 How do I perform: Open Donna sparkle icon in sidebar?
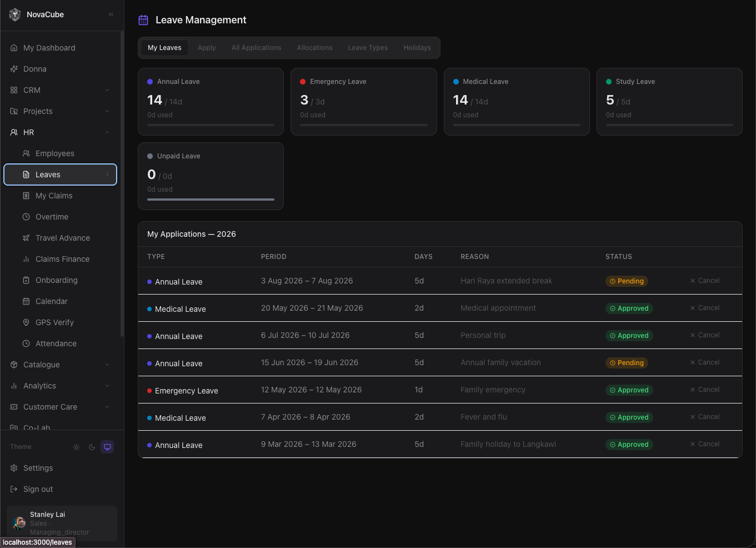click(x=14, y=69)
